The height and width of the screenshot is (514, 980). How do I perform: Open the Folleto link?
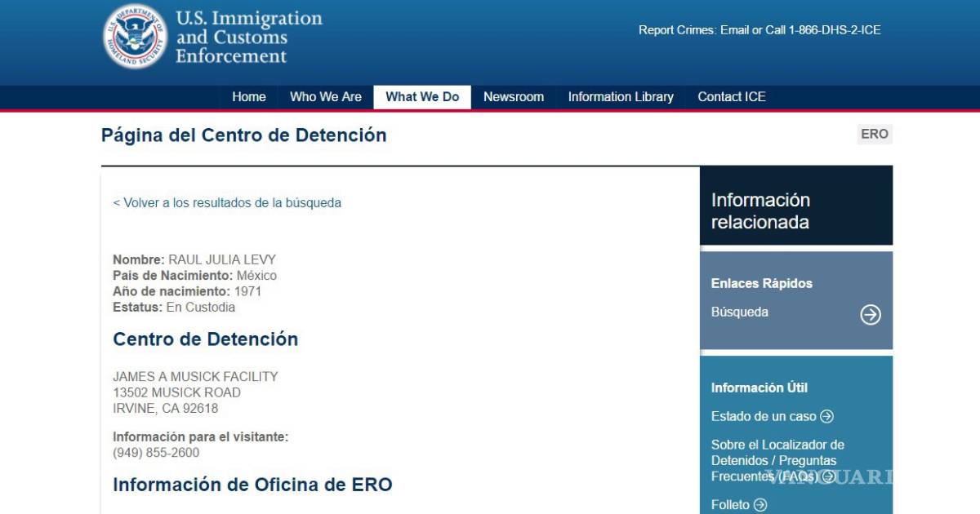(730, 505)
